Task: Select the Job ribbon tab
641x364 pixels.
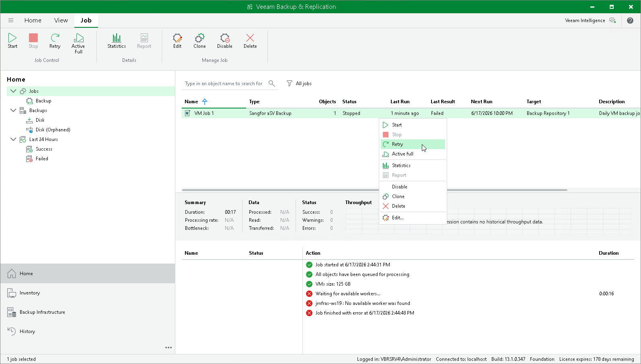Action: coord(86,20)
